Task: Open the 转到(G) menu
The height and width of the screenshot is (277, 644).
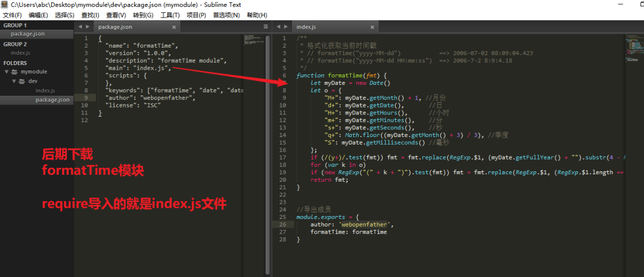Action: (143, 15)
